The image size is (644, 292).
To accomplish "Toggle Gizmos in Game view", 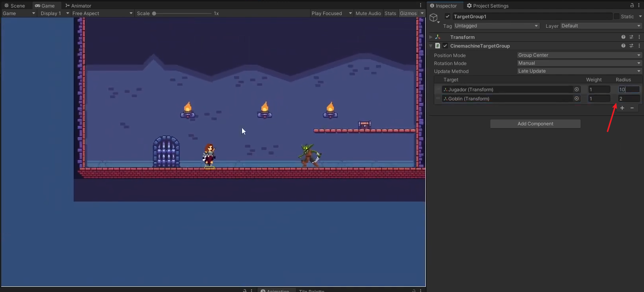I will [408, 13].
